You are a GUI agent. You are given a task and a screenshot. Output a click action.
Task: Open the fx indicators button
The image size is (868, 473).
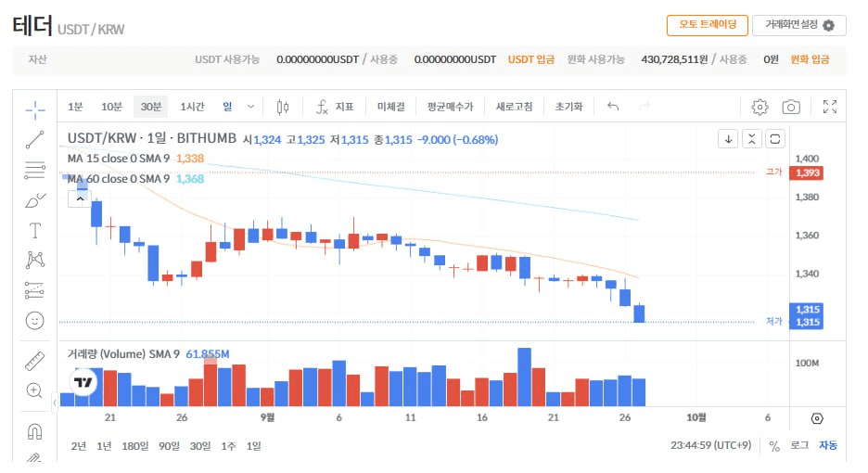[335, 107]
